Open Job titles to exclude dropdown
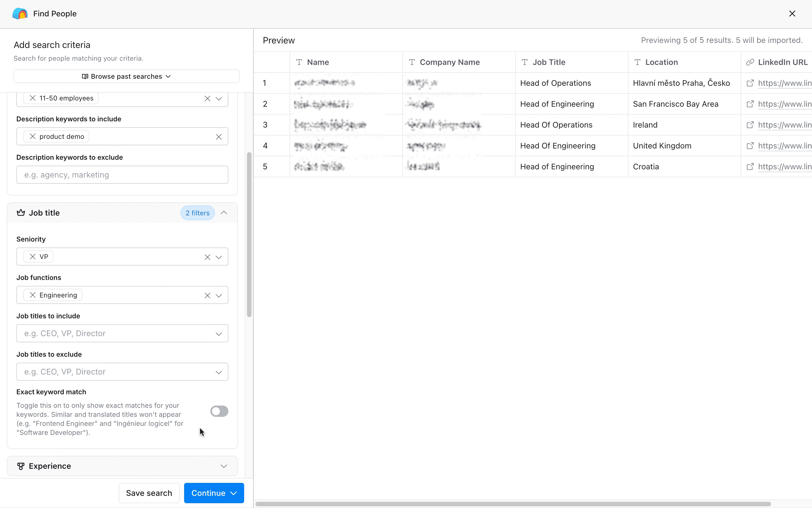The width and height of the screenshot is (812, 508). (122, 372)
